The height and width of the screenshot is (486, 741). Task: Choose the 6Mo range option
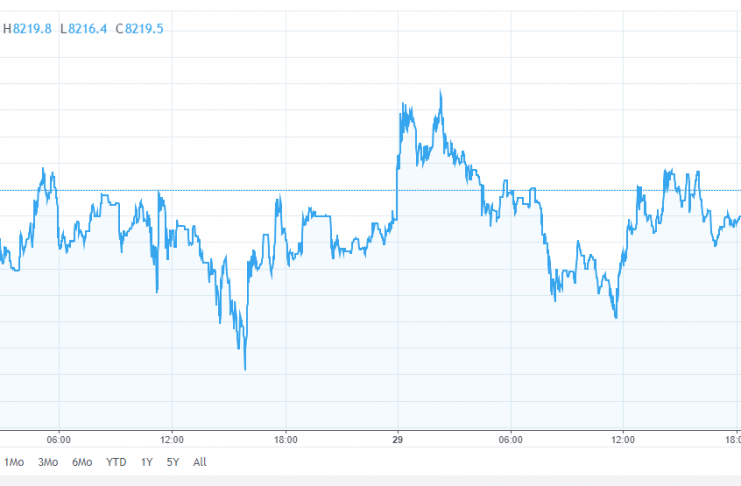(82, 462)
